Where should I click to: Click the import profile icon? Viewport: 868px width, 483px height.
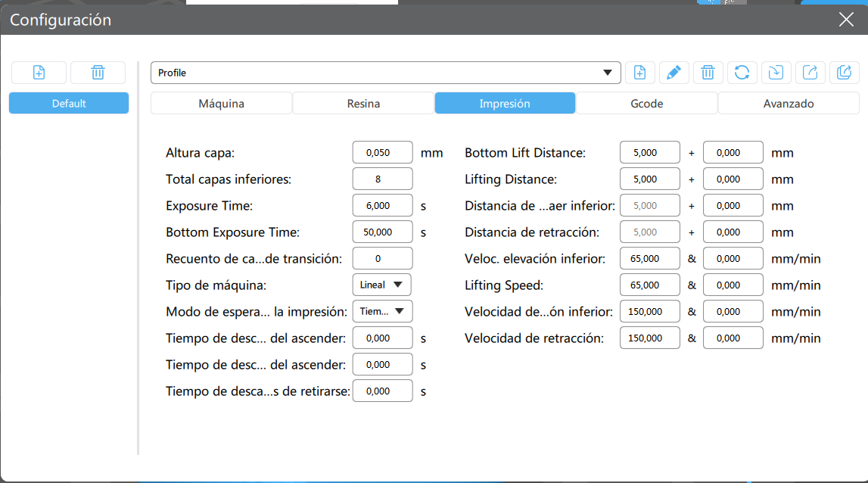click(x=776, y=73)
